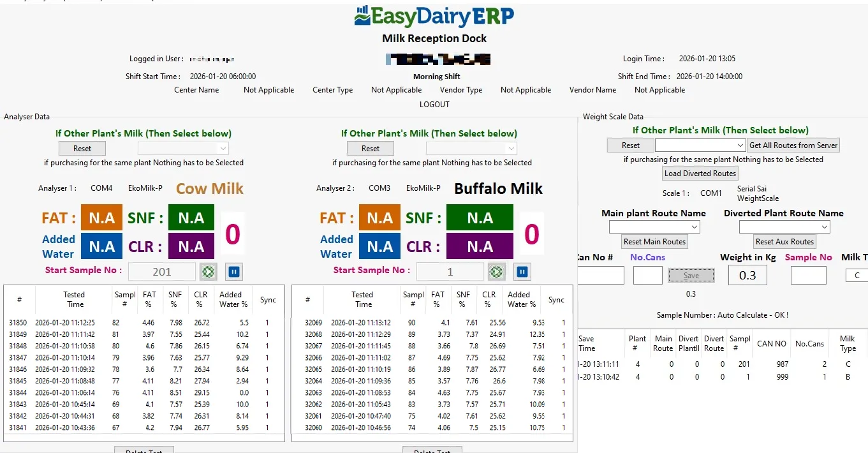The width and height of the screenshot is (868, 453).
Task: Click FAT % header in buffalo milk table
Action: point(438,299)
